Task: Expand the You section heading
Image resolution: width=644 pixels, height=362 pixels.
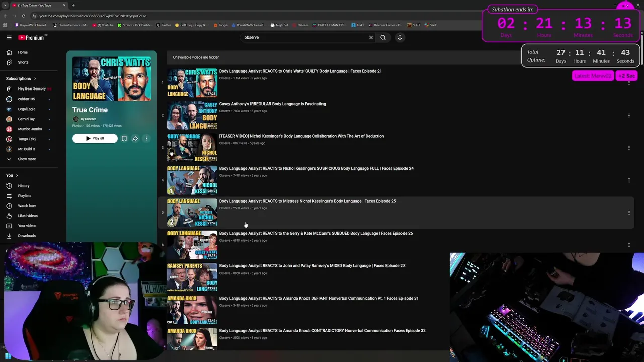Action: coord(12,175)
